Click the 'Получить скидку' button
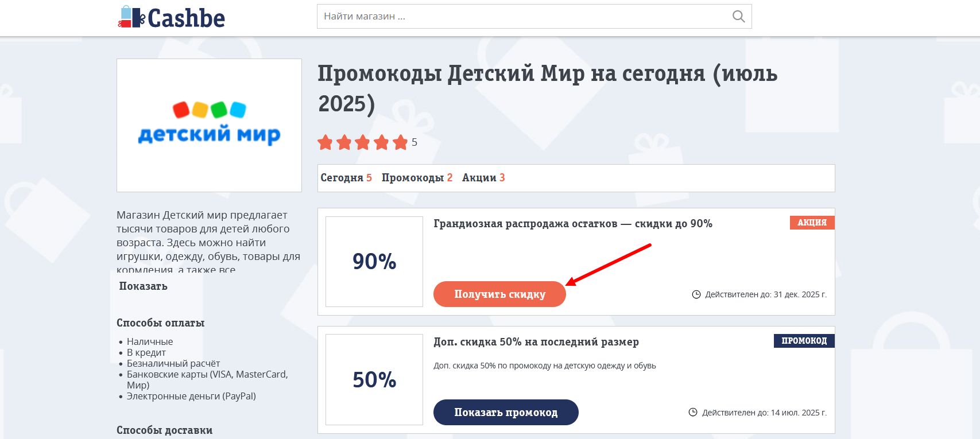The image size is (980, 439). (499, 294)
